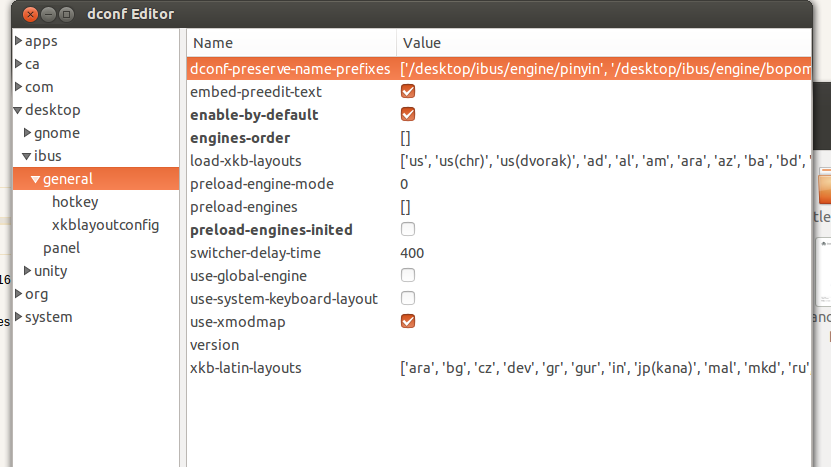Click the Name column header
The height and width of the screenshot is (467, 831).
click(x=291, y=43)
